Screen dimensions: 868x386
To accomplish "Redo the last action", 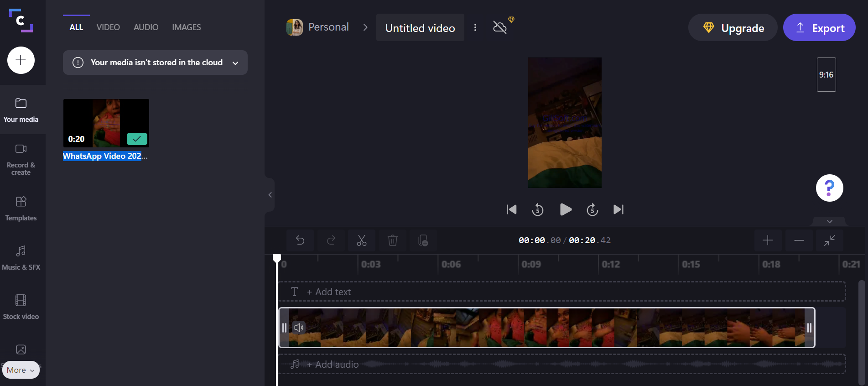I will (331, 240).
